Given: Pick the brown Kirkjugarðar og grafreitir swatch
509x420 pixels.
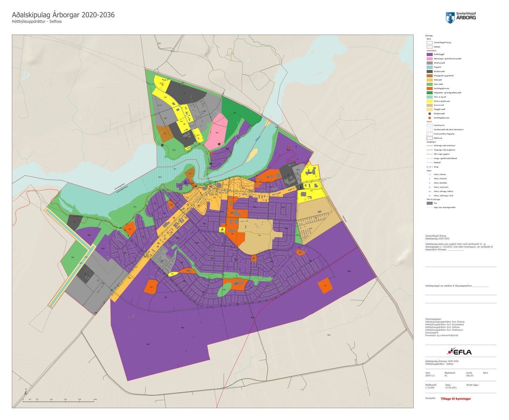Looking at the screenshot, I should pos(430,76).
